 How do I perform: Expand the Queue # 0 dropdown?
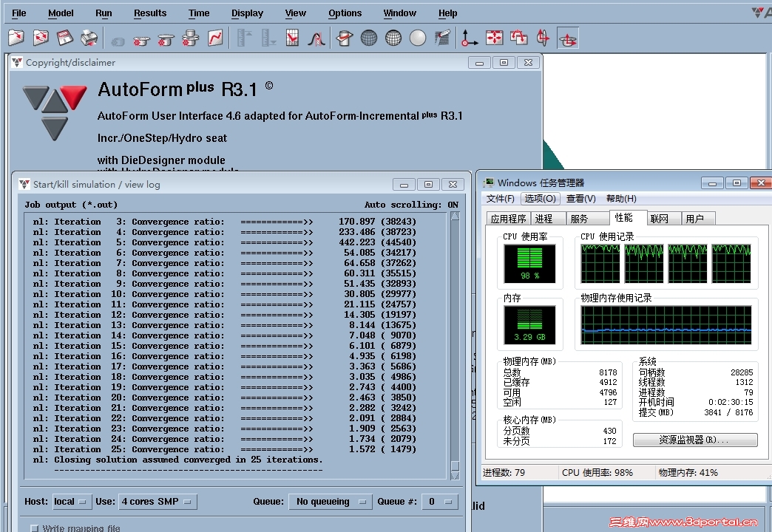point(440,502)
